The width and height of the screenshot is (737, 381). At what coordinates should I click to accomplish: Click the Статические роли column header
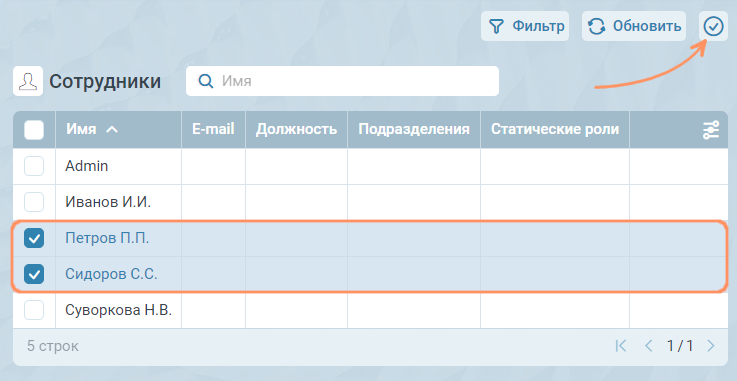coord(555,129)
